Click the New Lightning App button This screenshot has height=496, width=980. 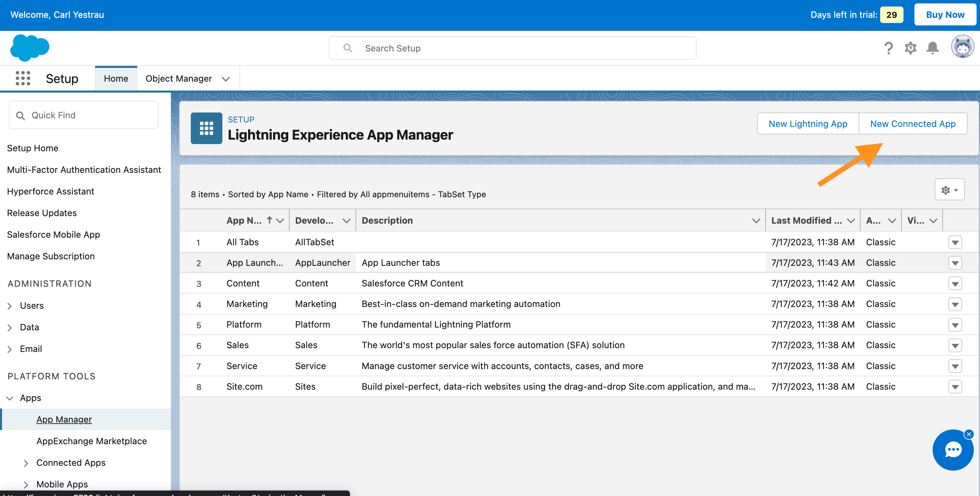[808, 123]
